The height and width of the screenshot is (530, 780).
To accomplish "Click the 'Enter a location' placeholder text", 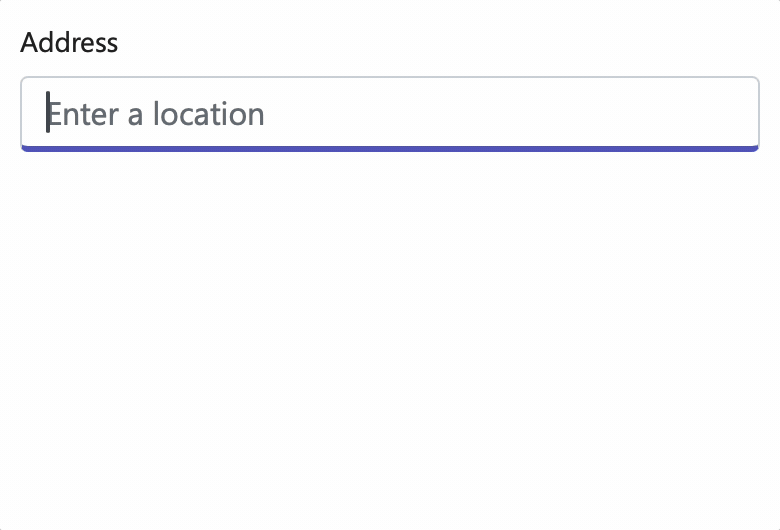I will 156,114.
